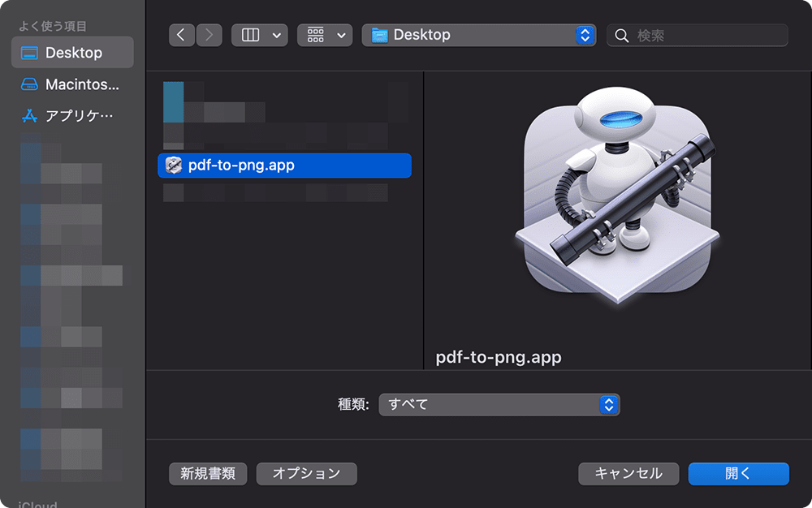Expand the grouping options chevron
The image size is (812, 508).
pyautogui.click(x=341, y=35)
